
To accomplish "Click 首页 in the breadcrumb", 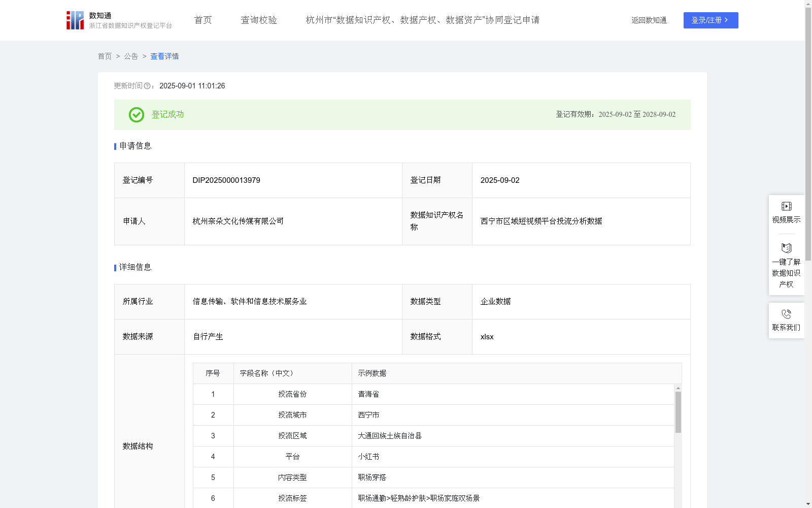I will tap(105, 56).
